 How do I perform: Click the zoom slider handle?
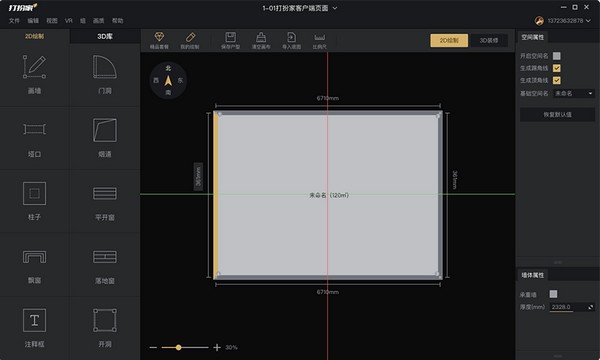[x=178, y=347]
